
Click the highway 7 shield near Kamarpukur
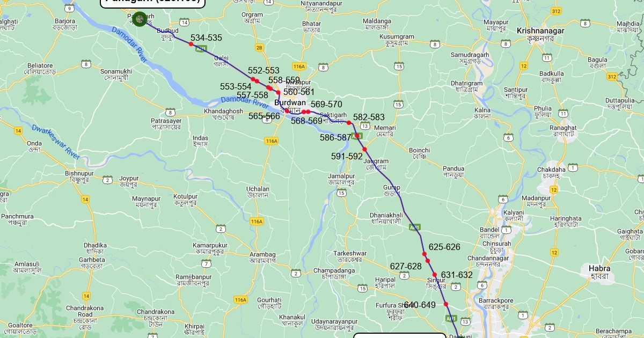[x=206, y=263]
